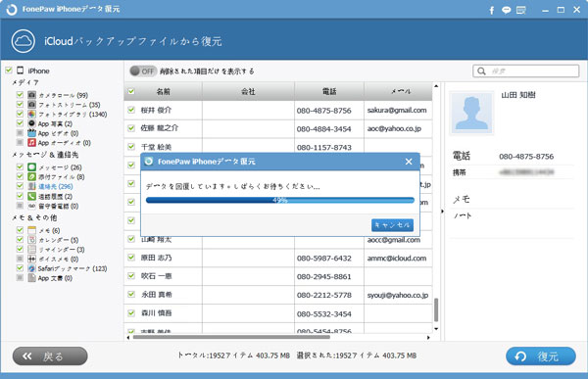Select the 080-2945-8861 phone cell

click(x=329, y=276)
